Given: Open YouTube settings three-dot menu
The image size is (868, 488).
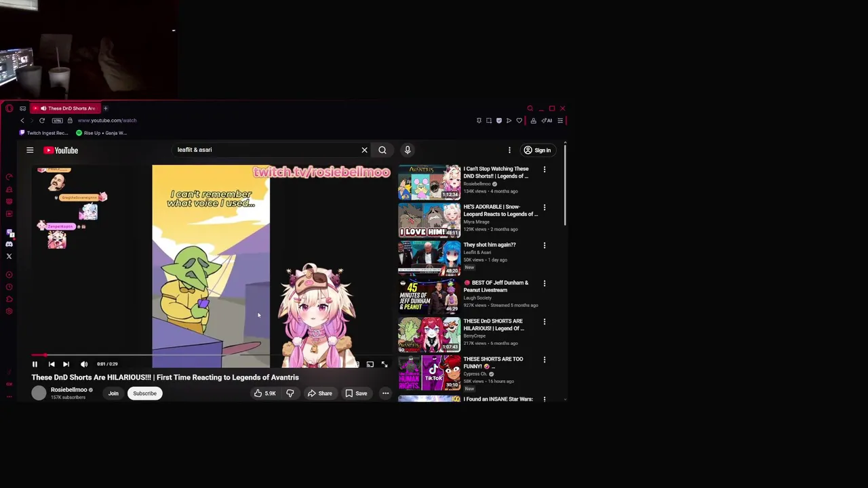Looking at the screenshot, I should coord(509,150).
